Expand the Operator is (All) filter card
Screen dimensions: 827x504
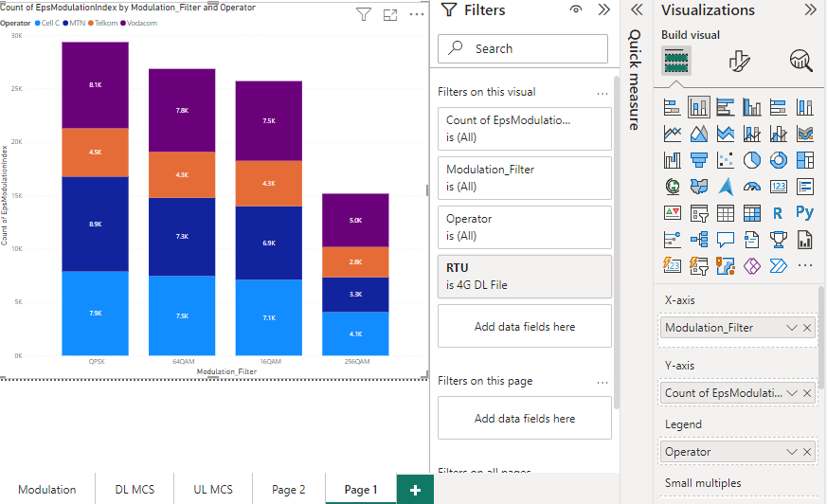[x=524, y=227]
